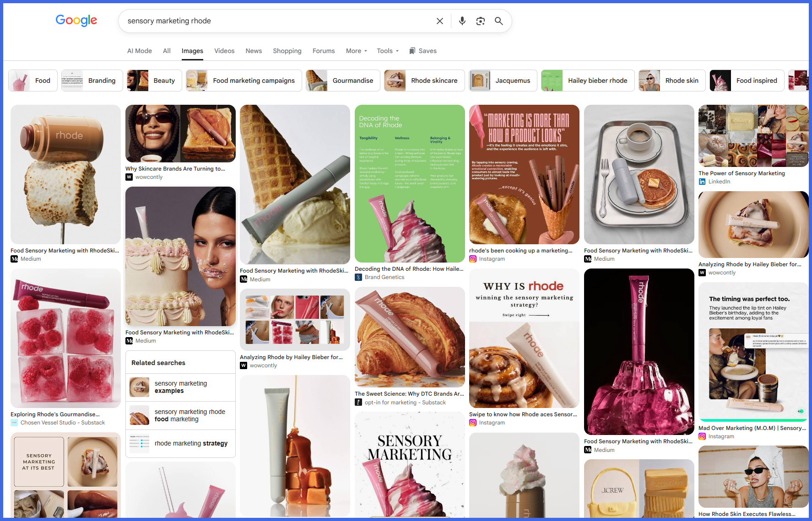Open Google Lens image search icon
This screenshot has width=812, height=521.
[x=481, y=21]
